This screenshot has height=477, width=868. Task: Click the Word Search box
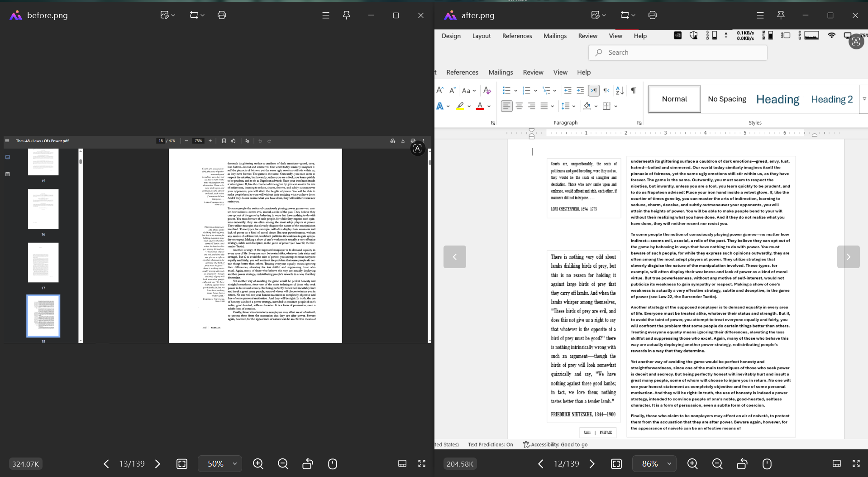click(677, 53)
